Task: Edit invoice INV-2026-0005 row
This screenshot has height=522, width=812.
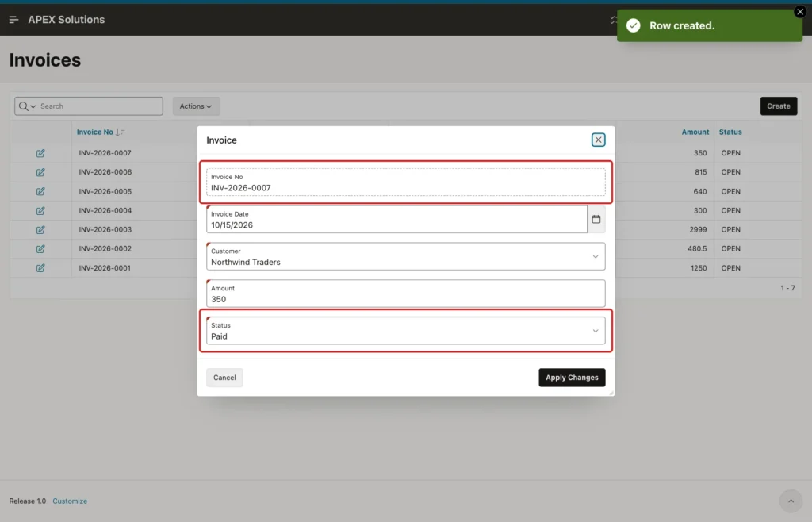Action: click(x=40, y=192)
